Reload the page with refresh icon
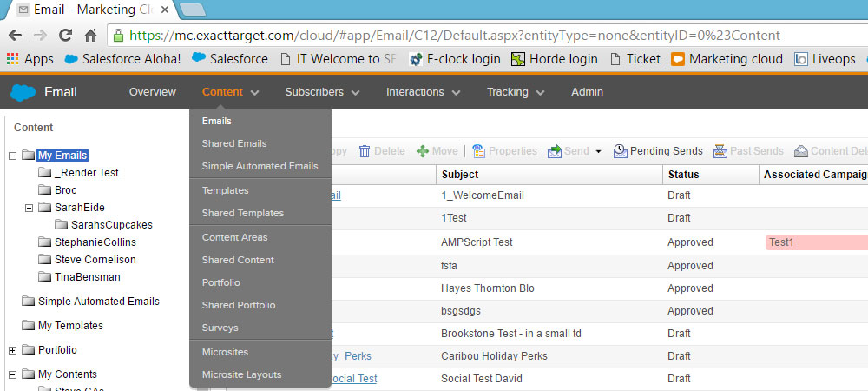Image resolution: width=868 pixels, height=391 pixels. 65,36
